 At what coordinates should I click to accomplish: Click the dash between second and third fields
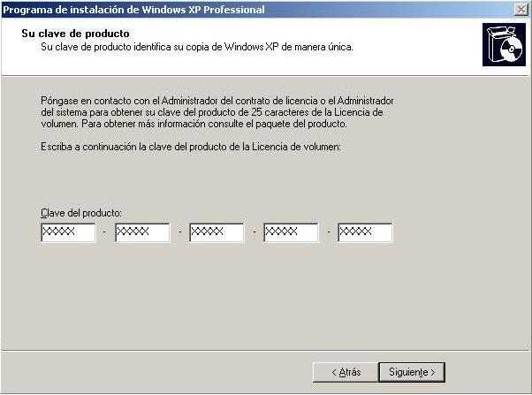[x=179, y=233]
